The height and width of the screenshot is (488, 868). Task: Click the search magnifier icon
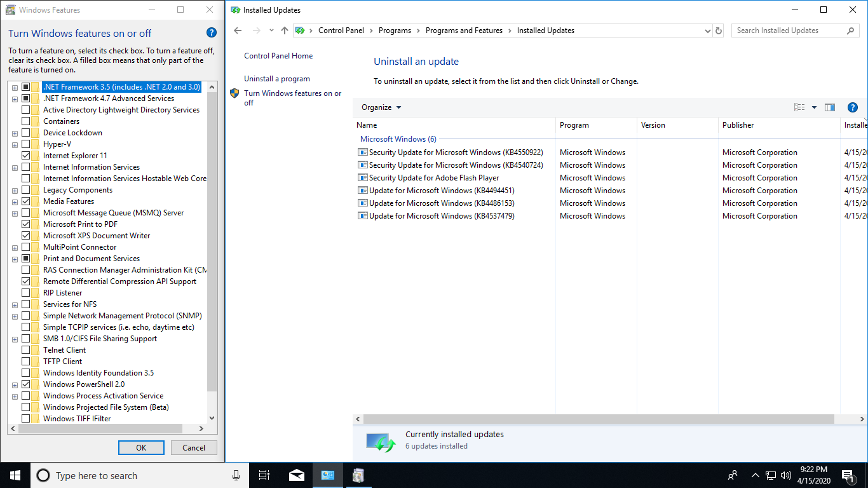click(x=850, y=30)
